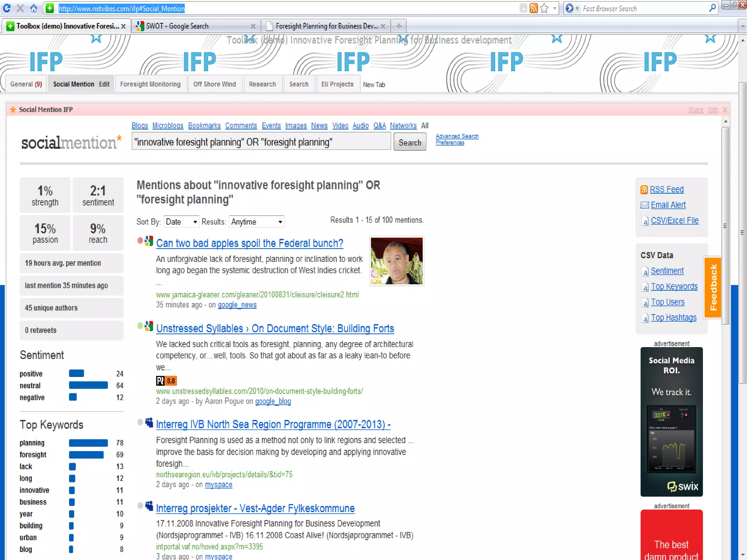747x560 pixels.
Task: Click the CSV/Excel File document icon
Action: coord(645,221)
